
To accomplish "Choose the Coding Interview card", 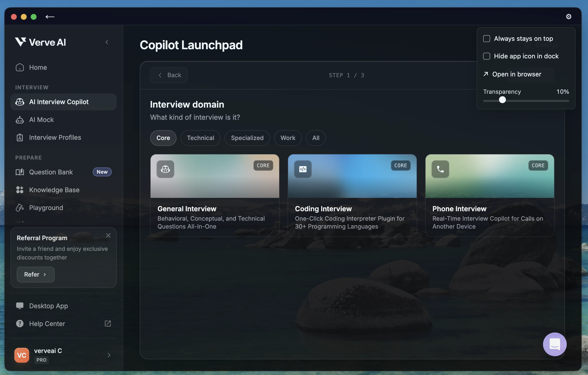I will click(352, 195).
